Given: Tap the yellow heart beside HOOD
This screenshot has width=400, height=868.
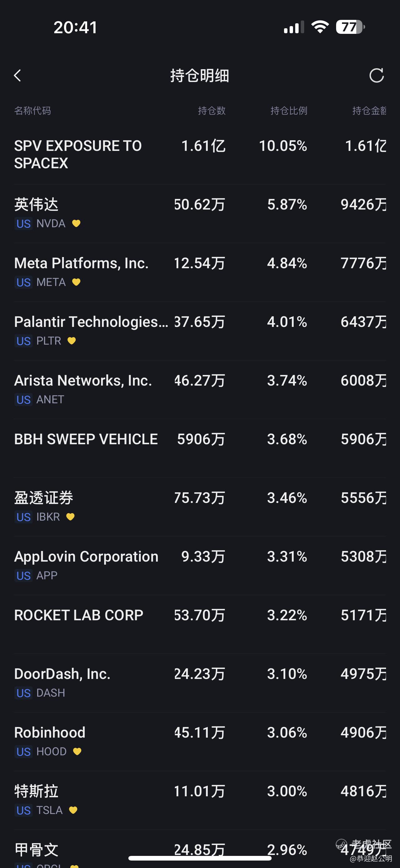Looking at the screenshot, I should pos(77,751).
